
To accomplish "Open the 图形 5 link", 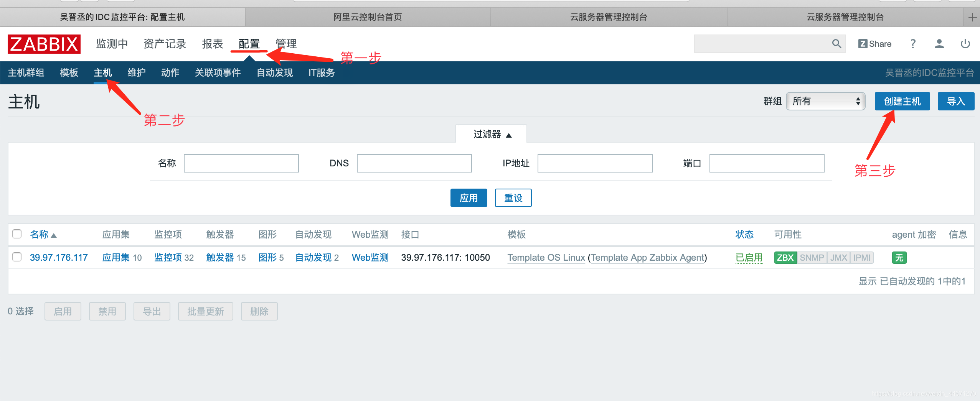I will (x=267, y=258).
